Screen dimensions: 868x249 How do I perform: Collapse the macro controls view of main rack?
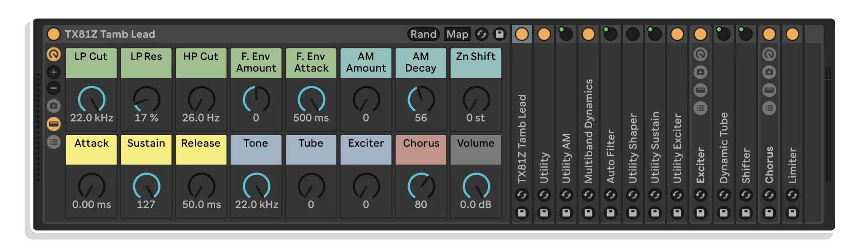click(53, 54)
